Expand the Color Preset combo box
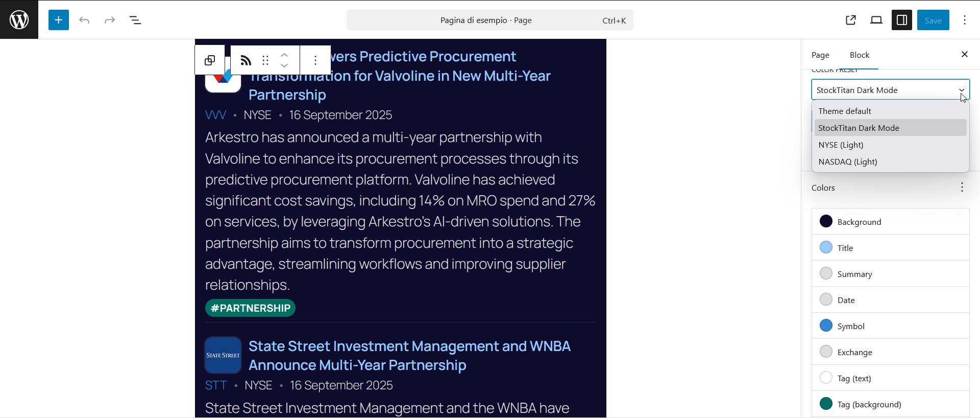This screenshot has height=418, width=980. pyautogui.click(x=891, y=90)
